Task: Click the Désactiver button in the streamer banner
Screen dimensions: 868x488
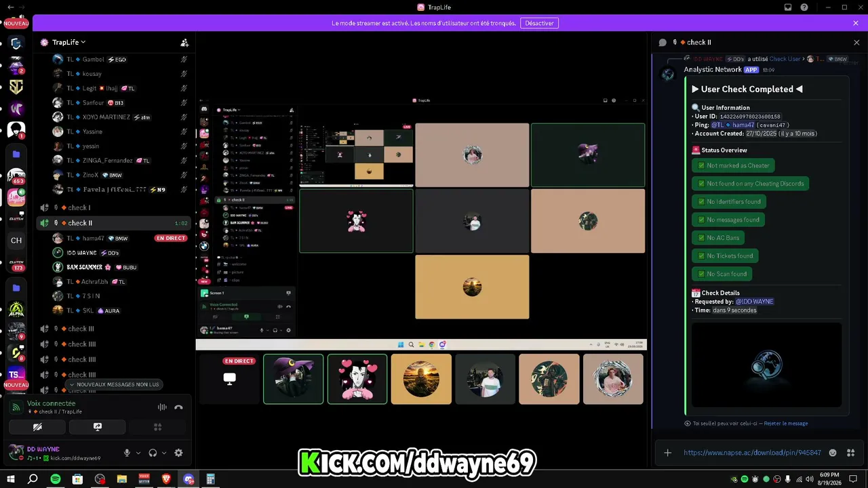Action: point(540,23)
